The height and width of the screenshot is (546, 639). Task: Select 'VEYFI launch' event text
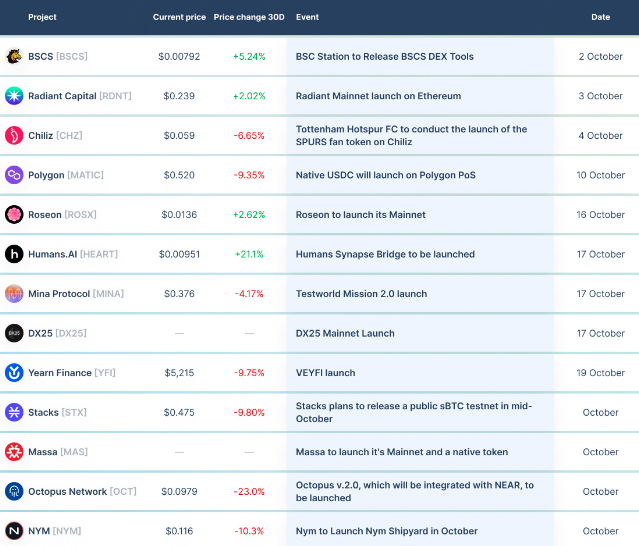[326, 372]
